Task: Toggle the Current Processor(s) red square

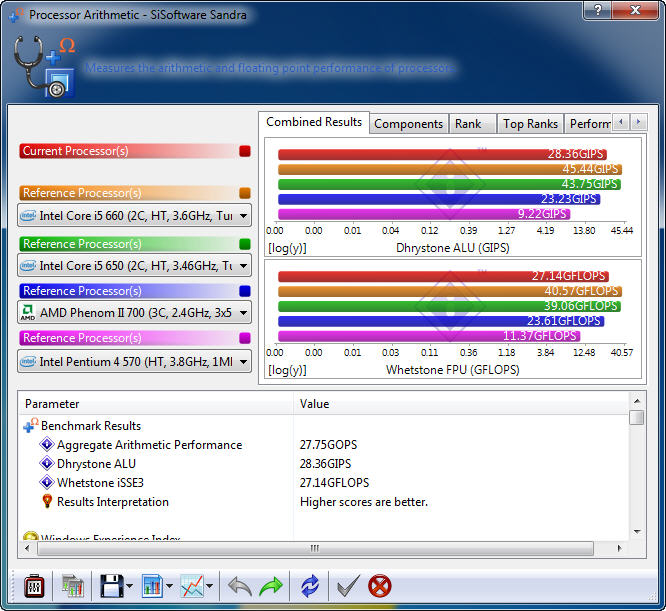Action: [245, 151]
